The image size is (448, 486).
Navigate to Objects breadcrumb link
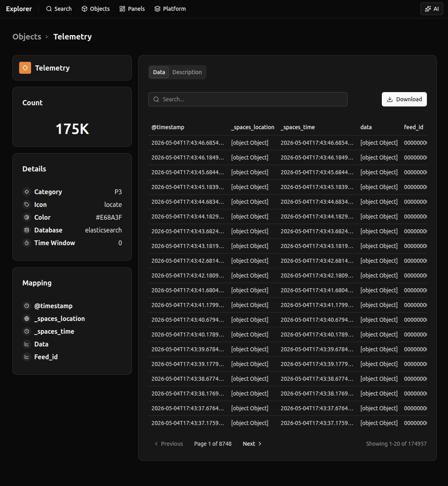(x=27, y=37)
